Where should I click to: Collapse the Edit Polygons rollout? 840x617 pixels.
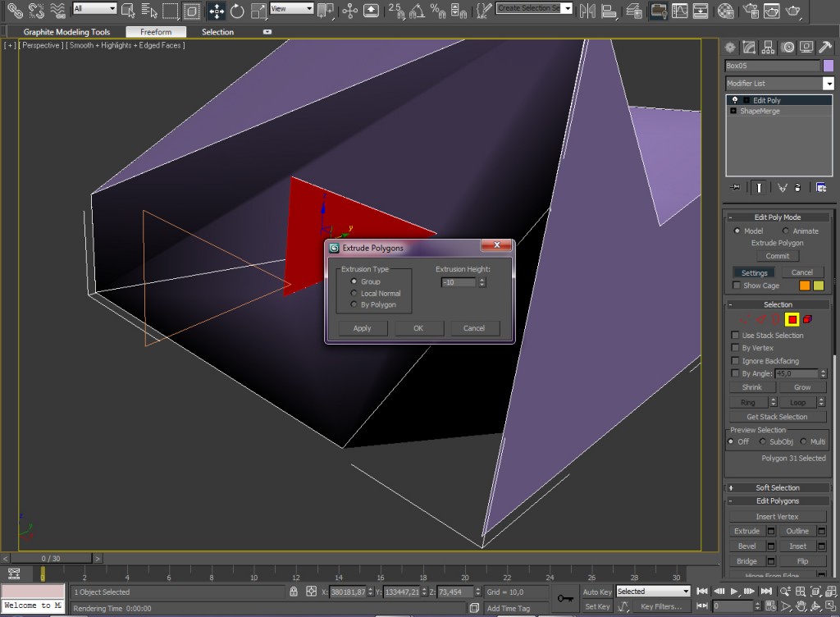pos(730,501)
